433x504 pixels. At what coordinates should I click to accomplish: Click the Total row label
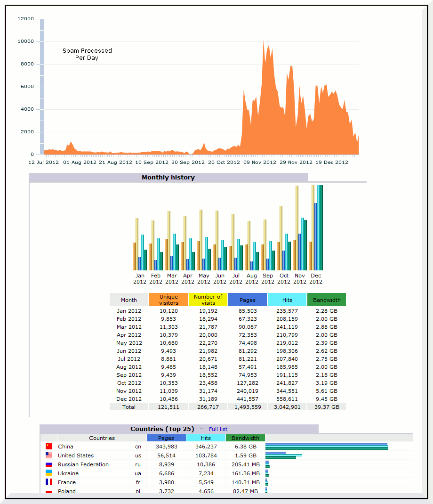[129, 407]
